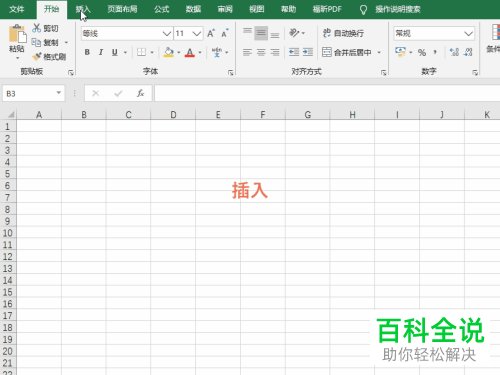Open the underline style dropdown arrow
The image size is (500, 375).
(125, 52)
